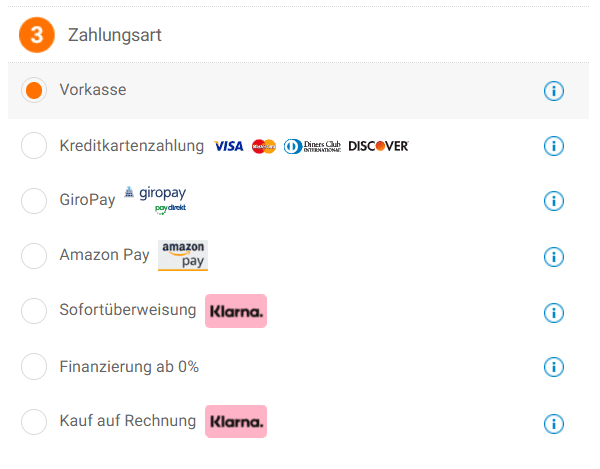Click info icon for Finanzierung ab 0%
Screen dimensions: 600x469
click(x=554, y=367)
